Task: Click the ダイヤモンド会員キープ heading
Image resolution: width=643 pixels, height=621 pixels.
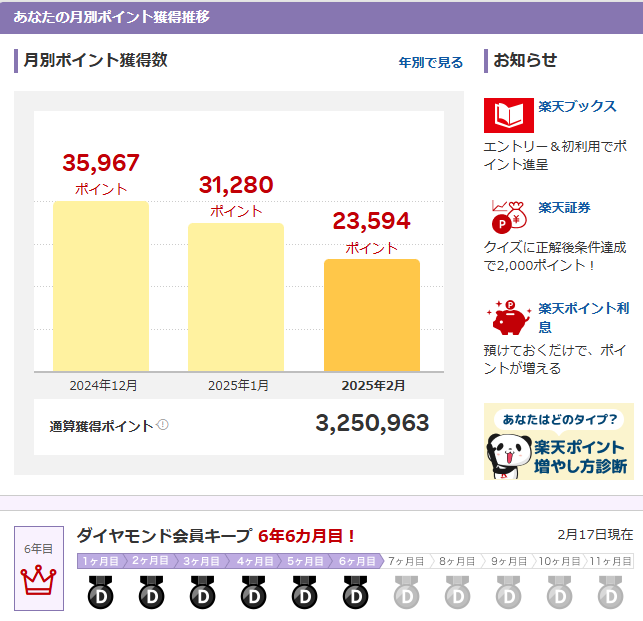Action: [164, 536]
